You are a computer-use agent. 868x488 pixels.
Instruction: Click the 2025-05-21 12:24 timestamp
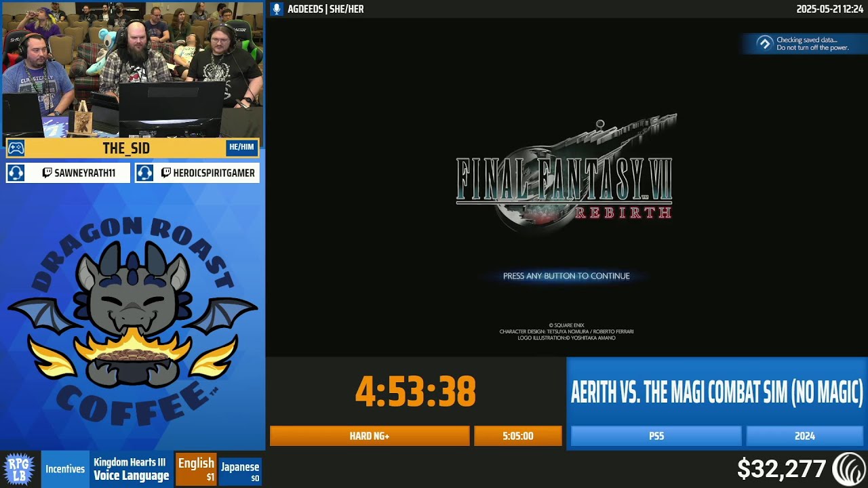(x=829, y=9)
